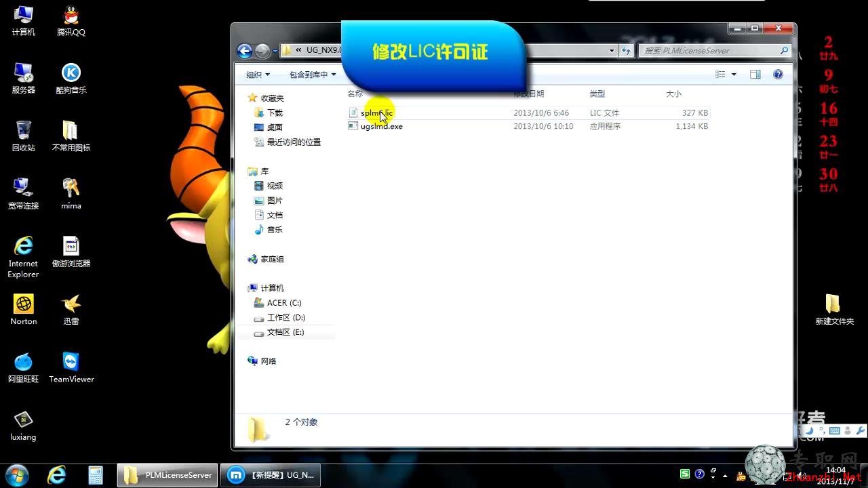Open the 包含到库中 dropdown
The width and height of the screenshot is (868, 488).
pos(313,75)
